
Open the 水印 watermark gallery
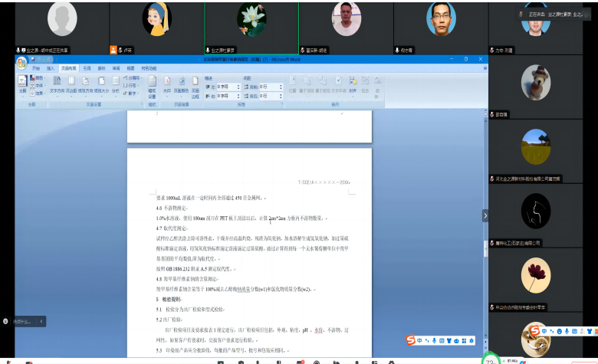[x=167, y=84]
